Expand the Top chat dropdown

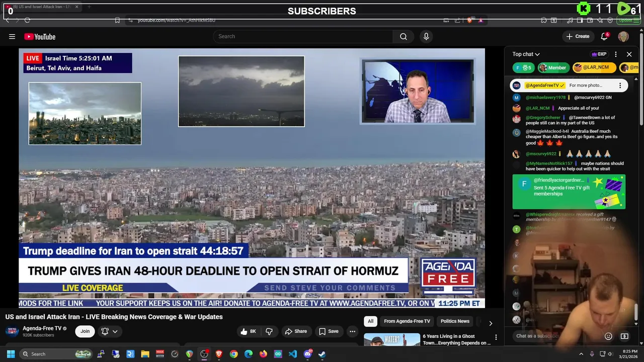[x=526, y=54]
